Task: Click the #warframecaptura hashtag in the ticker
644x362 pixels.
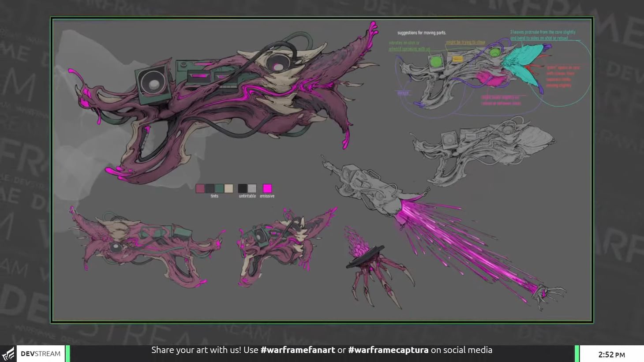Action: [388, 350]
